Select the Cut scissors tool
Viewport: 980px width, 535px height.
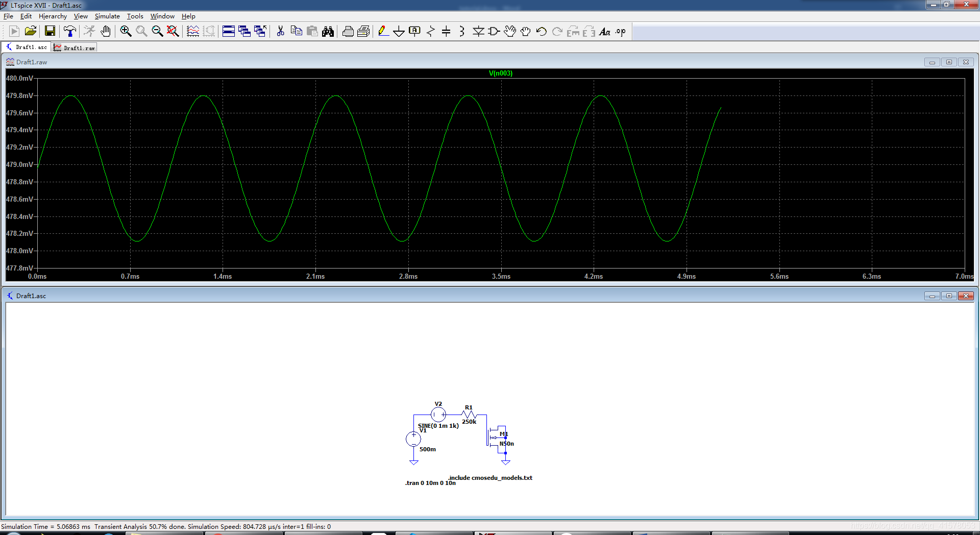[x=280, y=31]
